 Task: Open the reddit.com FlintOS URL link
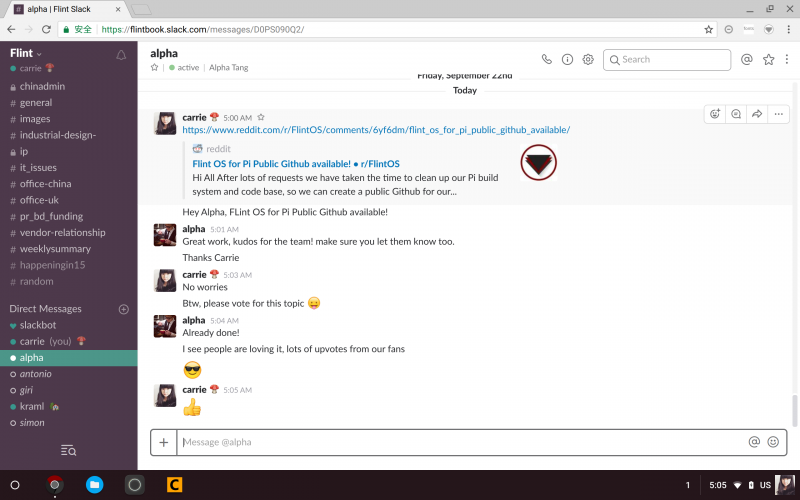click(375, 130)
